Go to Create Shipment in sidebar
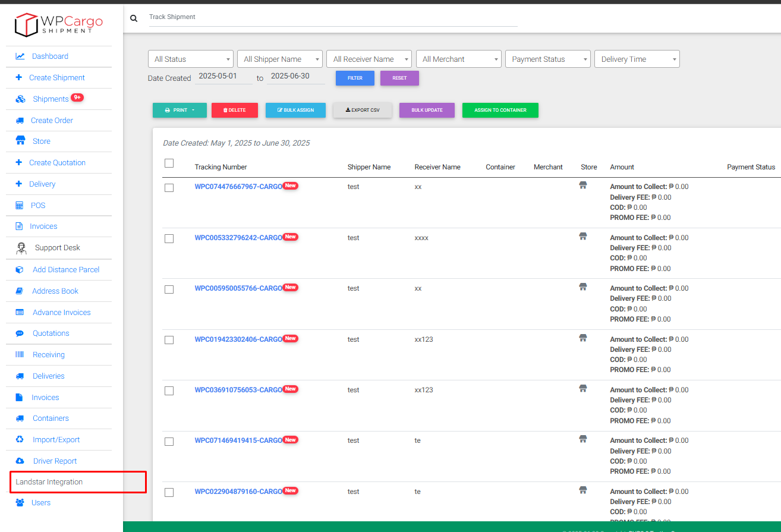The width and height of the screenshot is (781, 532). [x=56, y=78]
